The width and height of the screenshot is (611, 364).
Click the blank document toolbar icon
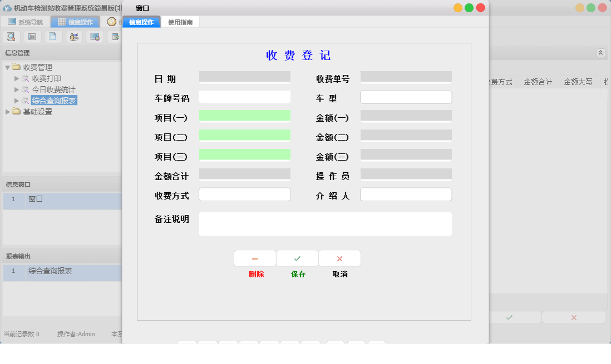[x=53, y=36]
